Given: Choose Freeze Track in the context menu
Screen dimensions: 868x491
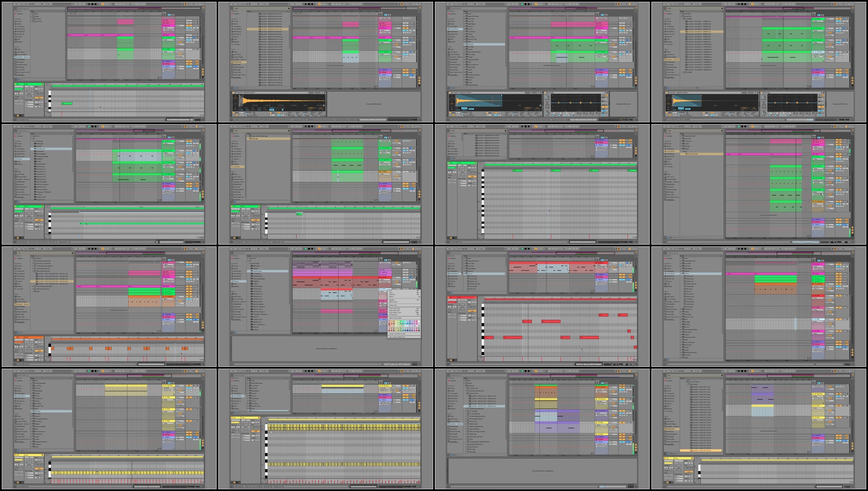Looking at the screenshot, I should [x=404, y=305].
